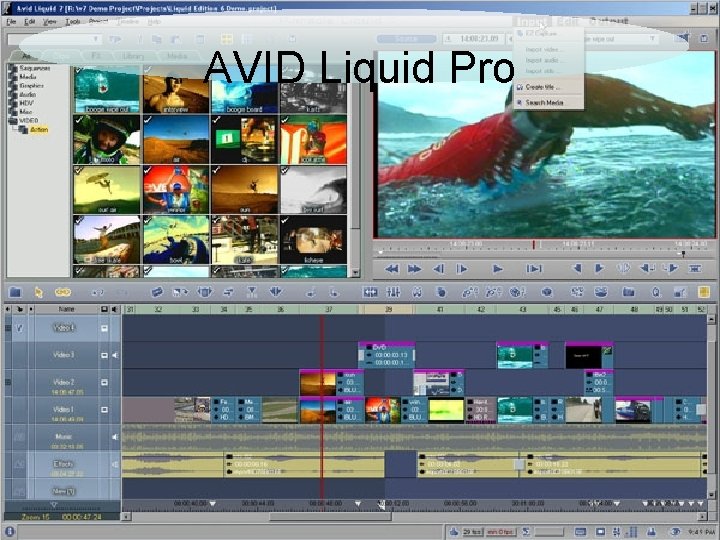Open the View menu
720x540 pixels.
point(50,22)
